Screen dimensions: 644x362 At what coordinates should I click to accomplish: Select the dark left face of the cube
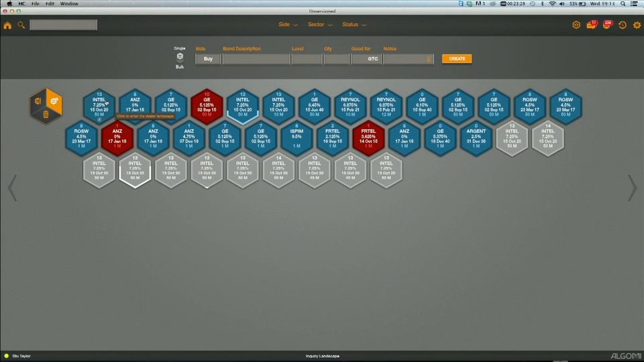38,101
